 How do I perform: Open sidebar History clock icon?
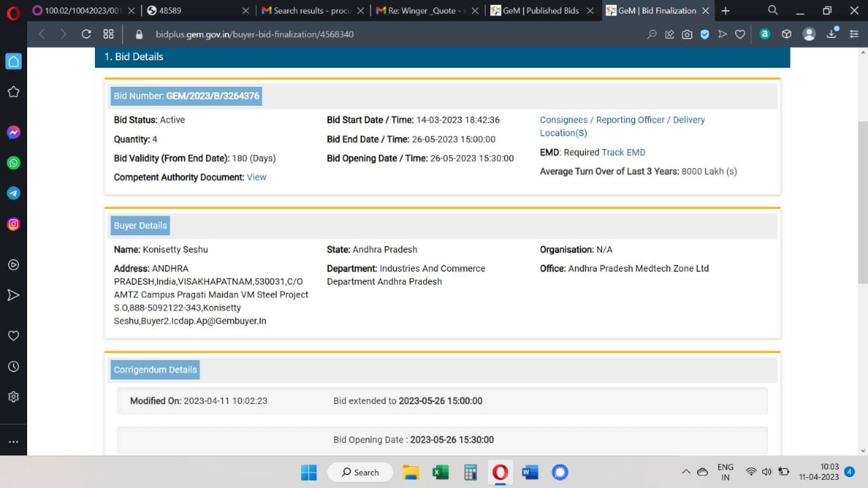point(13,366)
